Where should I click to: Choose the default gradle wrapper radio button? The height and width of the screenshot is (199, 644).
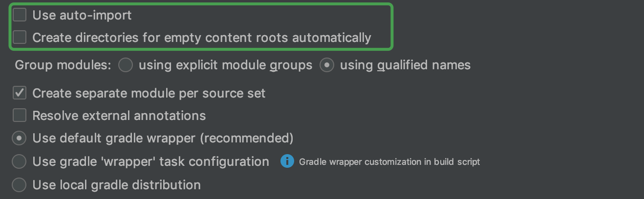20,139
